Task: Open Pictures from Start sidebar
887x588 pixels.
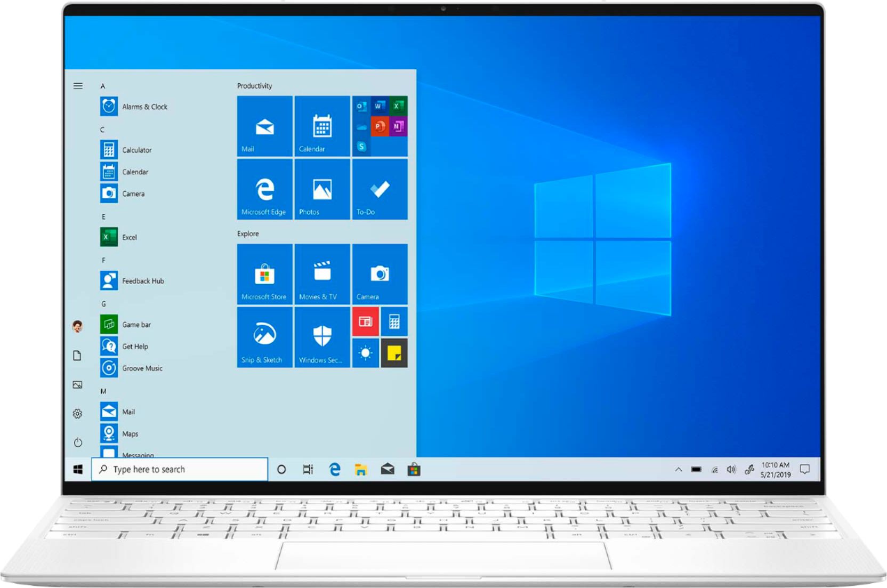Action: [x=77, y=384]
